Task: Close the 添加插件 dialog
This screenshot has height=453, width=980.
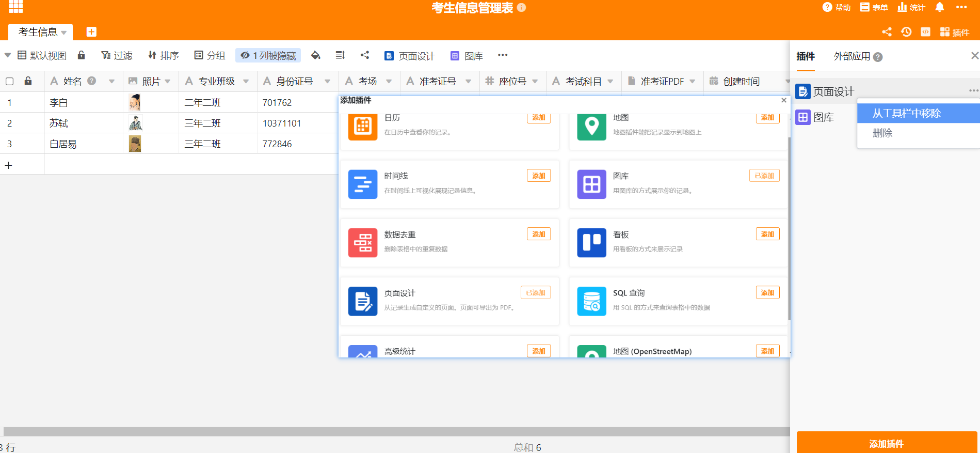Action: point(784,100)
